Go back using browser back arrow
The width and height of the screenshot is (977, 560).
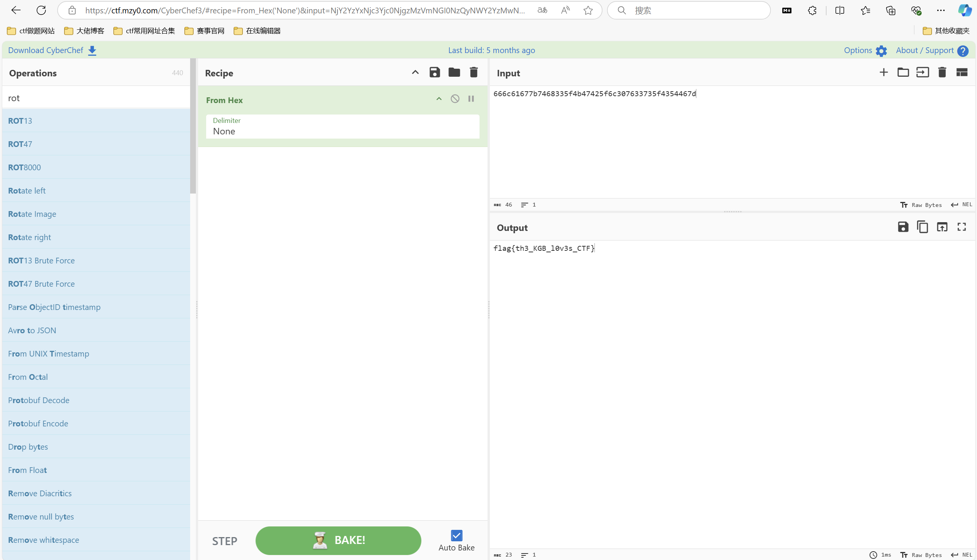pyautogui.click(x=16, y=10)
